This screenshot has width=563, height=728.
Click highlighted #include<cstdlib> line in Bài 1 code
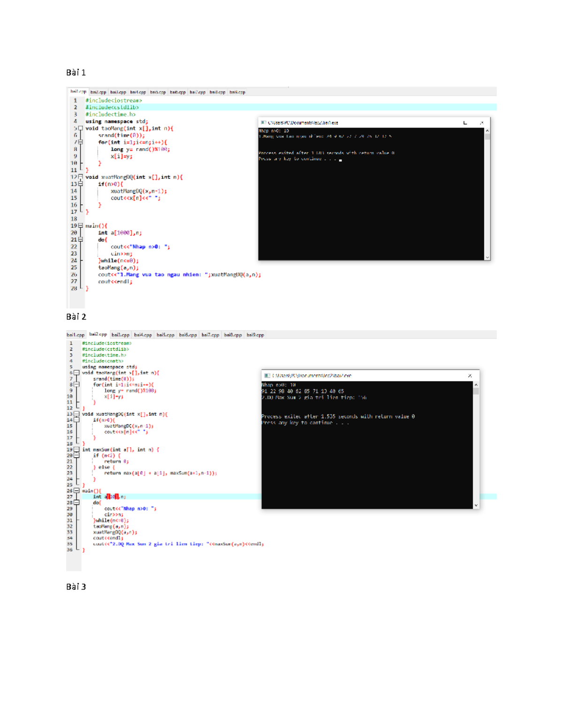click(x=112, y=107)
